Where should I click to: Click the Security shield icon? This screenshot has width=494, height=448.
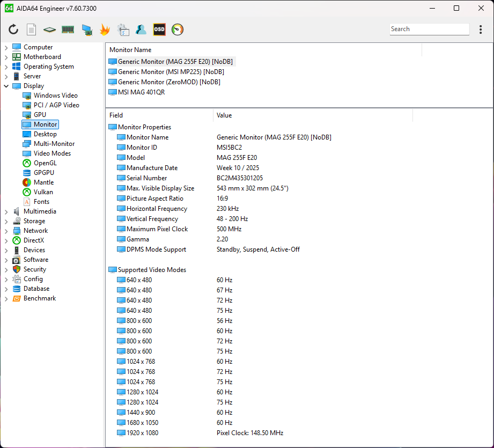coord(17,269)
